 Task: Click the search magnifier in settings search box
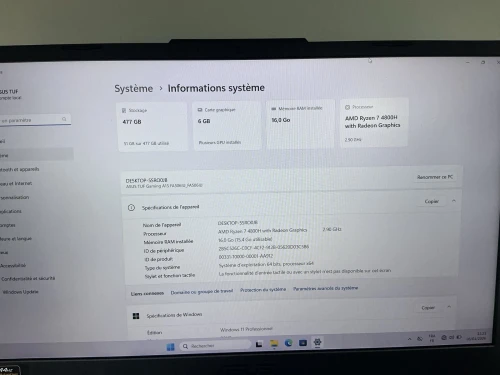coord(64,119)
